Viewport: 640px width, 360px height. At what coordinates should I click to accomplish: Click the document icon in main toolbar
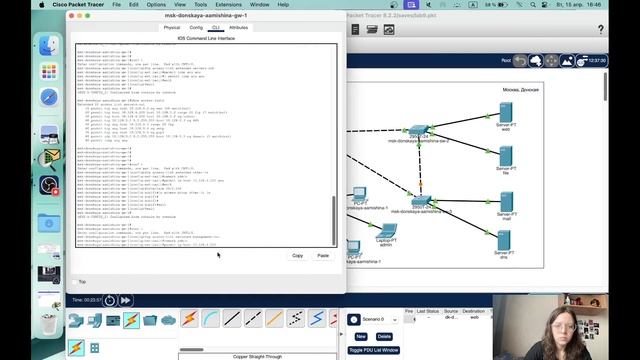[x=355, y=29]
